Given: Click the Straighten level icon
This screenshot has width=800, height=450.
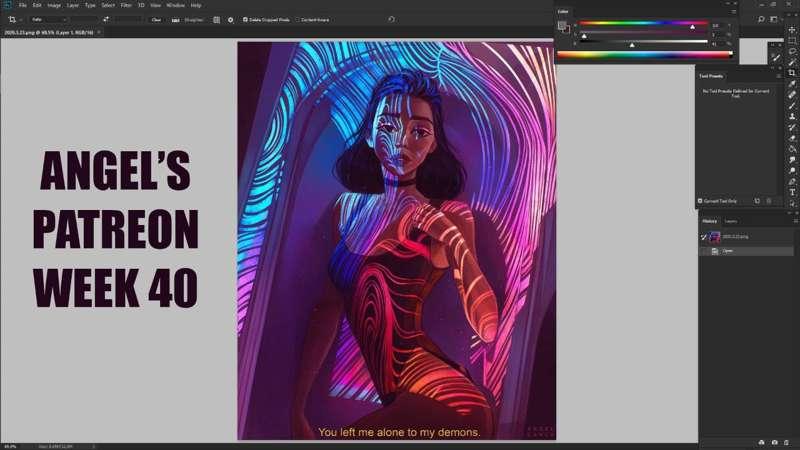Looking at the screenshot, I should [x=176, y=20].
